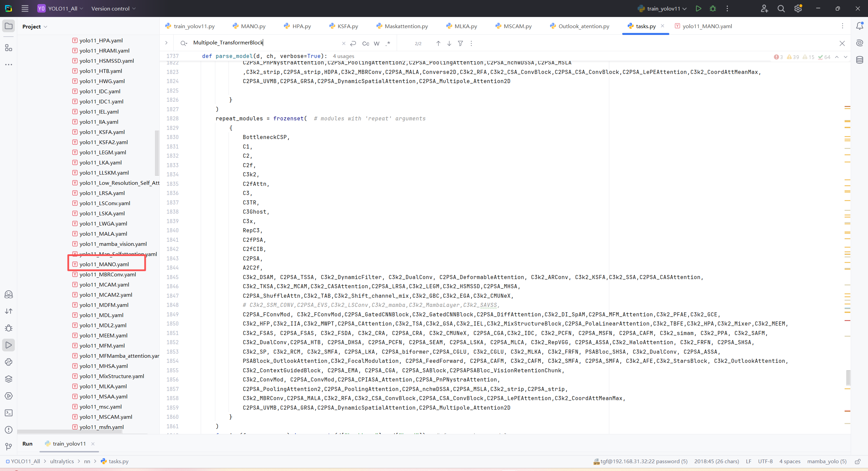Open the Python Console tool window icon
The image size is (868, 471).
tap(8, 362)
